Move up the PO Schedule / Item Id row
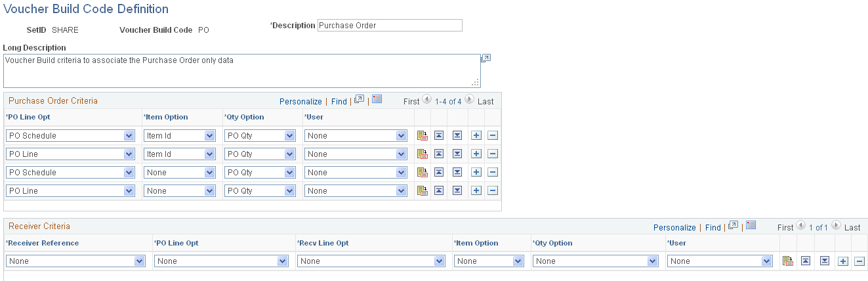 click(x=439, y=135)
